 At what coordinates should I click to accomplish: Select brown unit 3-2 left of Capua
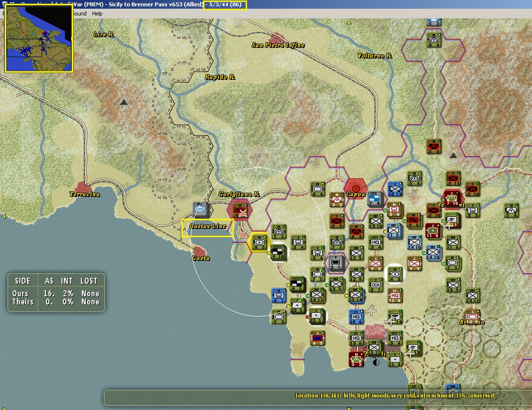click(x=337, y=200)
